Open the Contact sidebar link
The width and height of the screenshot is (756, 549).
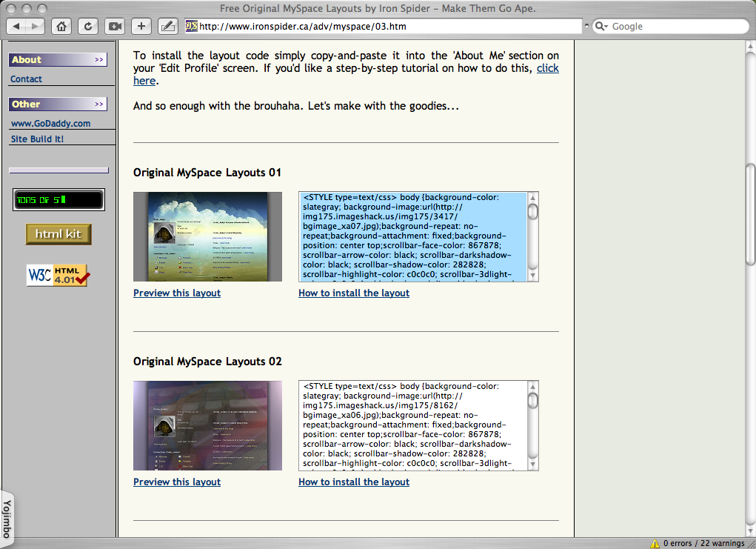tap(26, 79)
